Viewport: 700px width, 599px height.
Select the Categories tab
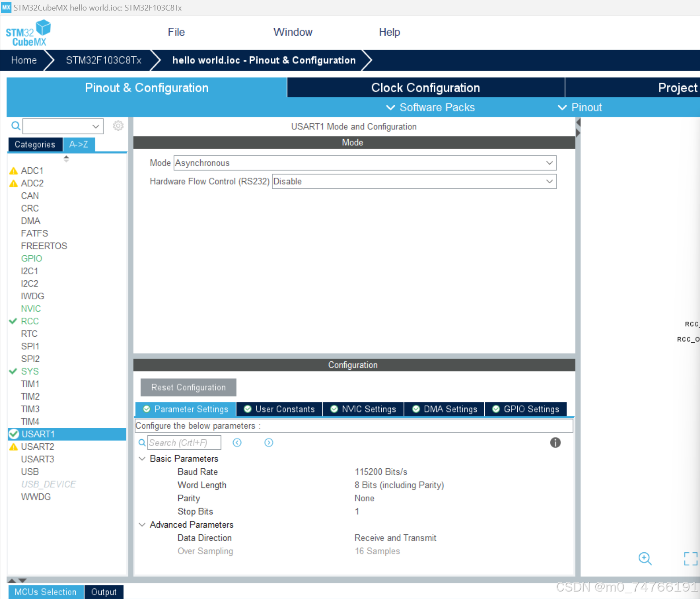click(35, 144)
